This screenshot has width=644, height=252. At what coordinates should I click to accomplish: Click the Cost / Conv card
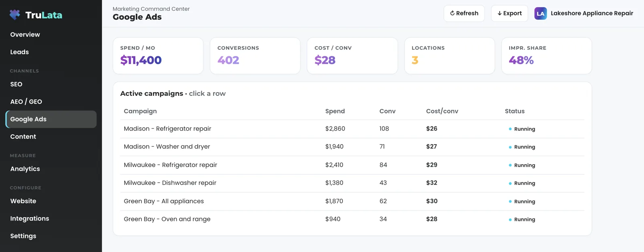352,56
